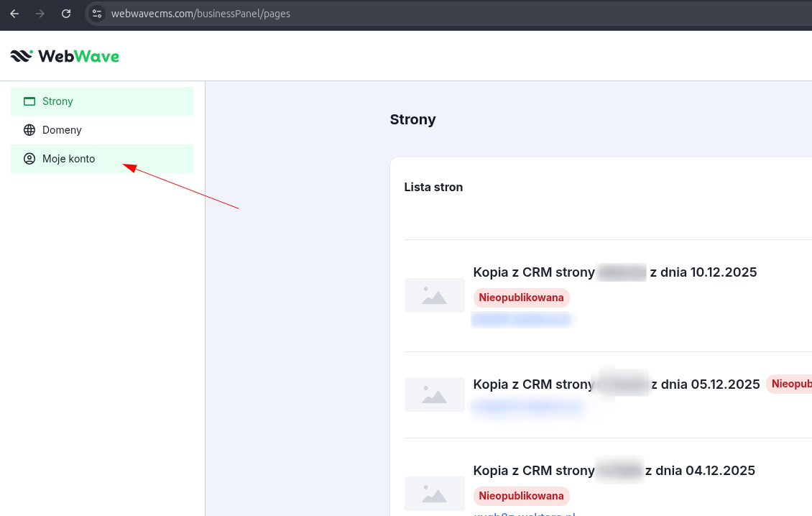Open page title dated 10.12.2025
812x516 pixels.
[x=614, y=272]
